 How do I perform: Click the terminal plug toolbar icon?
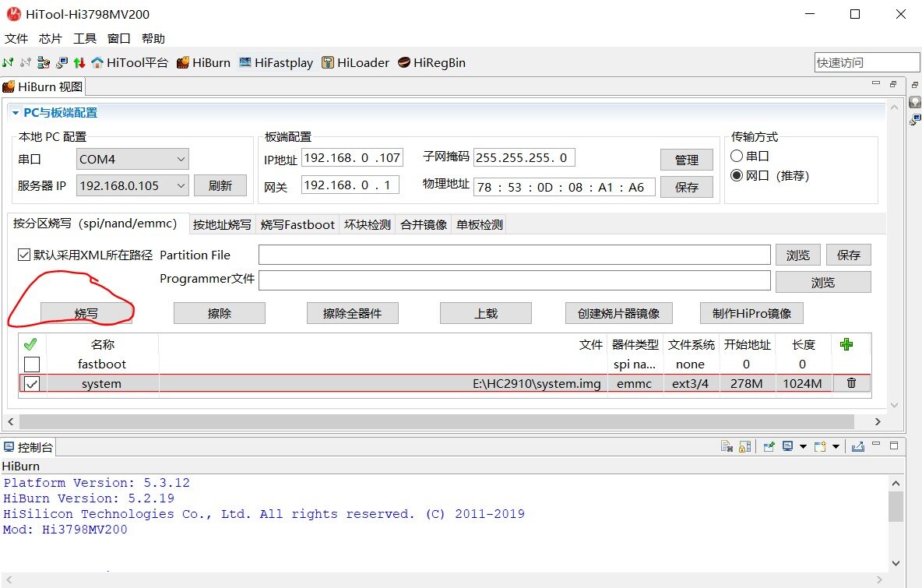(x=62, y=62)
